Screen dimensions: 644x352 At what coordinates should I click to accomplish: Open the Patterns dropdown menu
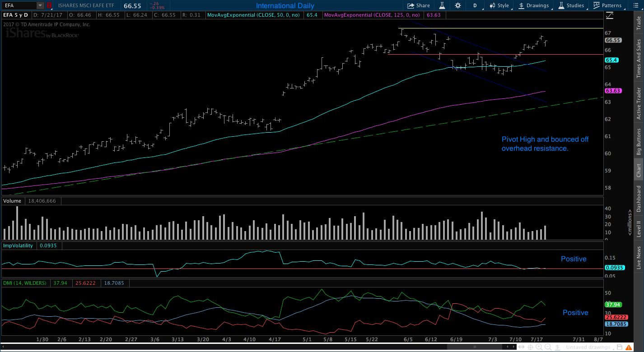[608, 5]
